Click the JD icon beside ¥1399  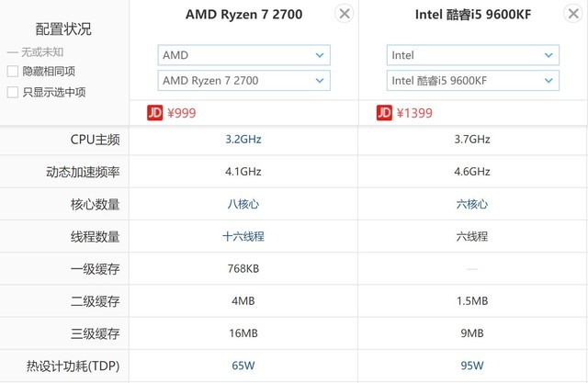click(x=384, y=113)
